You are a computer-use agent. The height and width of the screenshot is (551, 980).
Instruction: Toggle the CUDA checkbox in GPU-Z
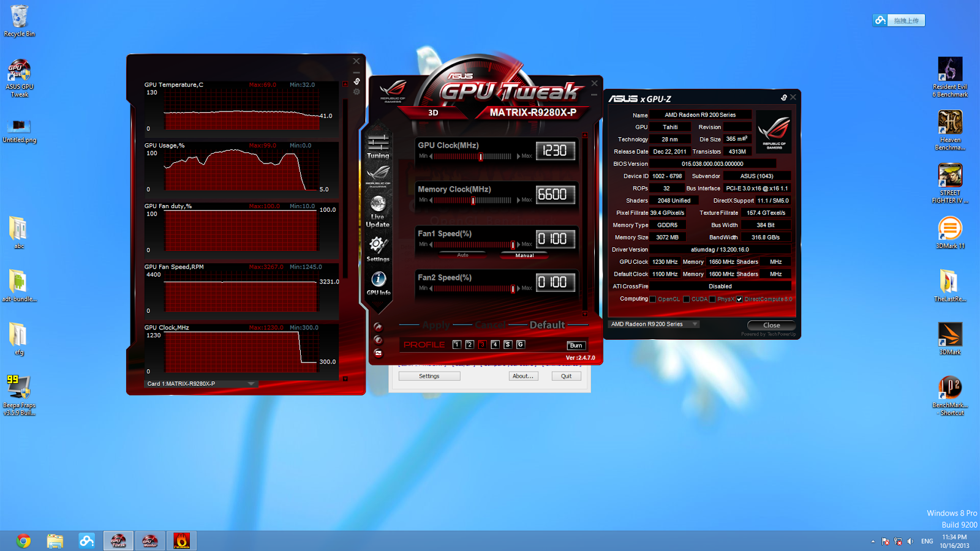[687, 299]
